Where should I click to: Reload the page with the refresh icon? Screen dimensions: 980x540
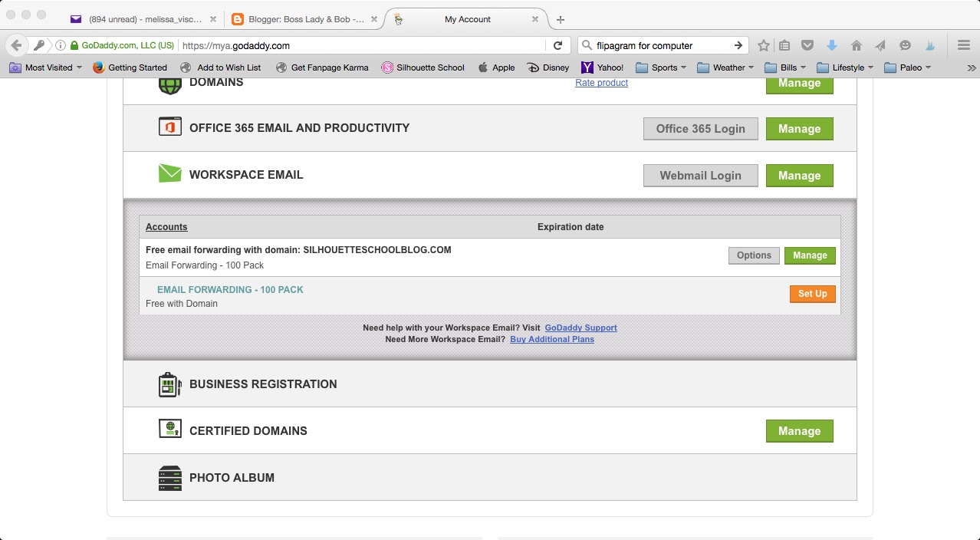(x=557, y=45)
